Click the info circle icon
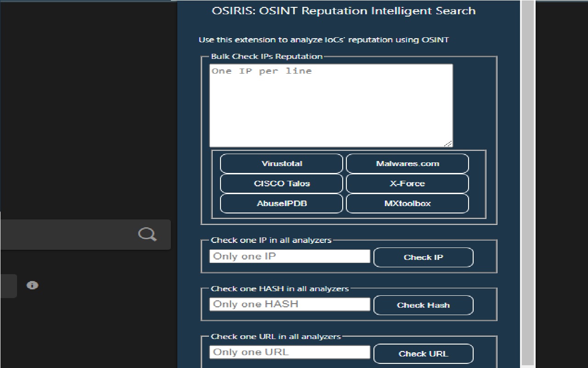The image size is (588, 368). click(32, 285)
